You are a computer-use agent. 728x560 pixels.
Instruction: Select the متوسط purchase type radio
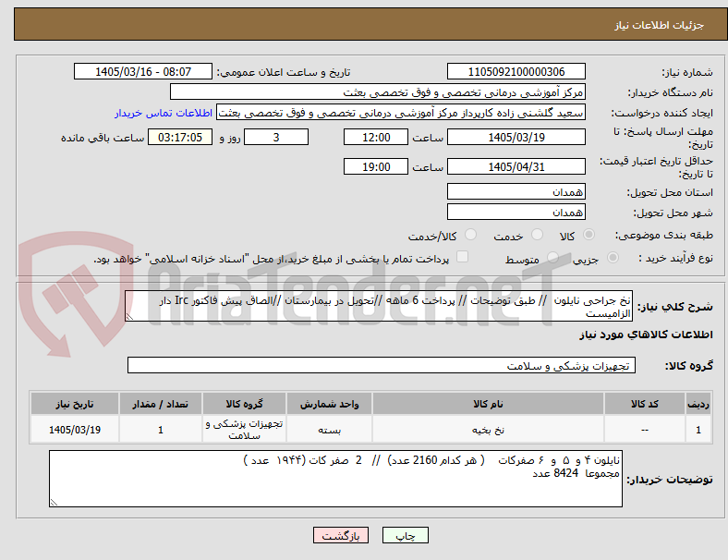tap(552, 258)
